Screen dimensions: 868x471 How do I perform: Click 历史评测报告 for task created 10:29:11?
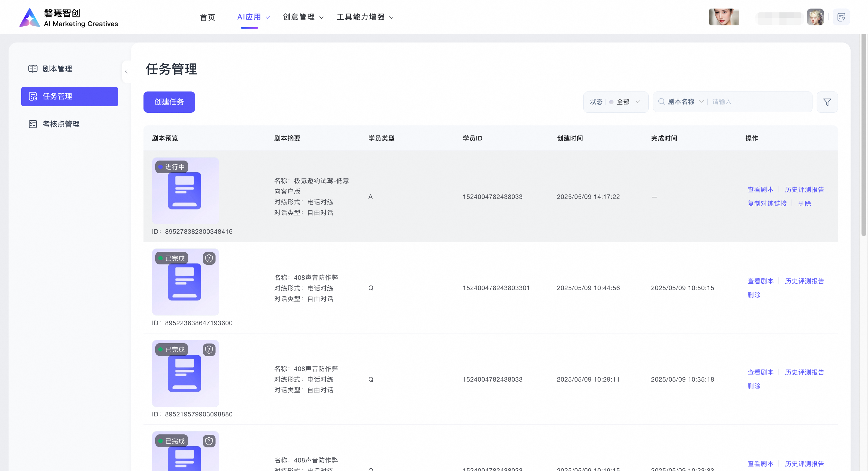[x=804, y=372]
